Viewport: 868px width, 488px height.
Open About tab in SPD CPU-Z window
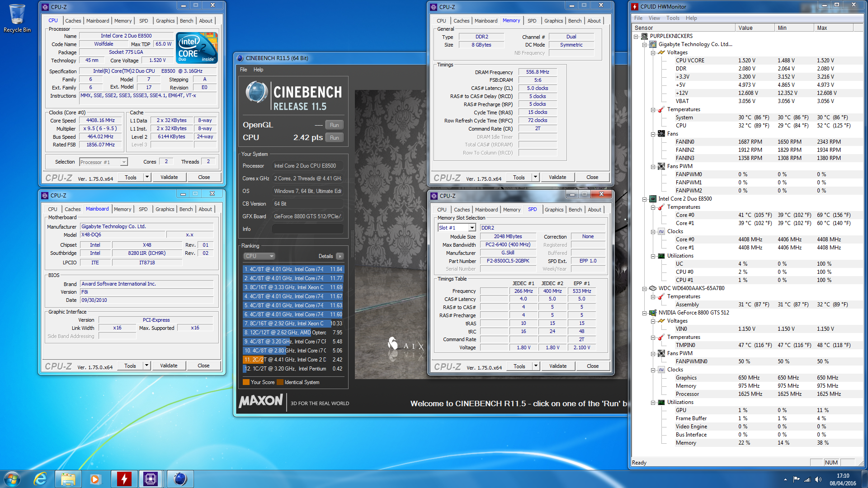coord(594,210)
